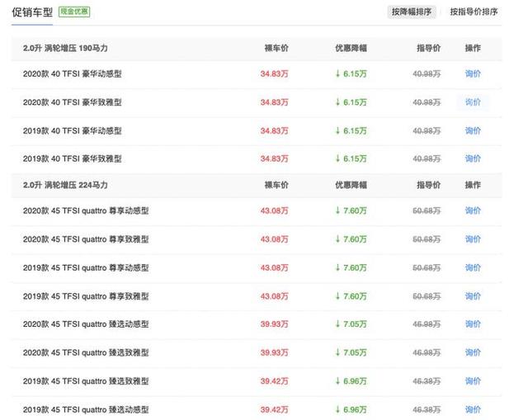Click 询价 for 2020款 45 TFSI quattro 尊享动感型
This screenshot has height=420, width=528.
473,211
